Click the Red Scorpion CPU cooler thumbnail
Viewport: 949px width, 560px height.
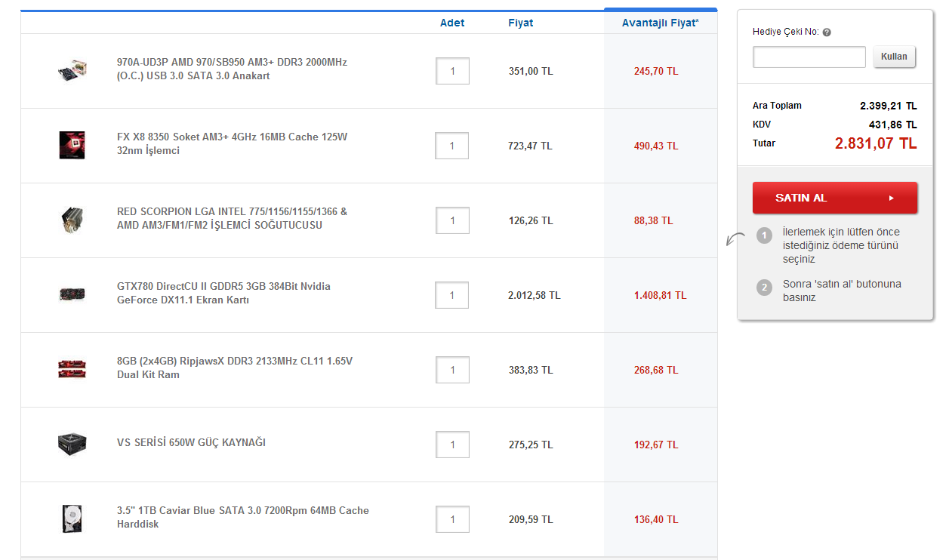click(x=72, y=220)
